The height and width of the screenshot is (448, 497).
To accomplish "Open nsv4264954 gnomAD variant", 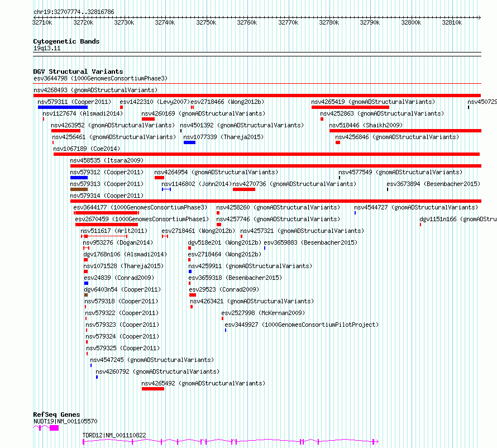I will coord(216,172).
